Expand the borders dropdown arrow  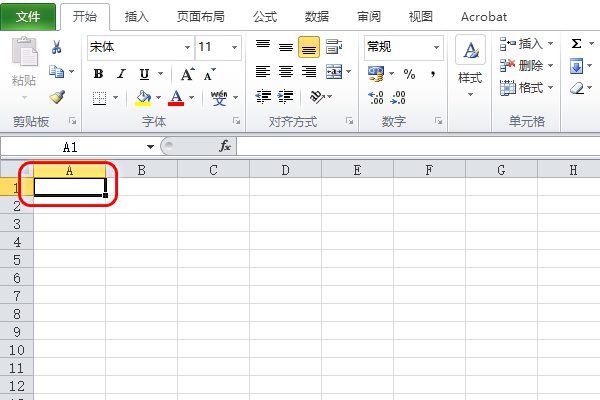[x=115, y=98]
